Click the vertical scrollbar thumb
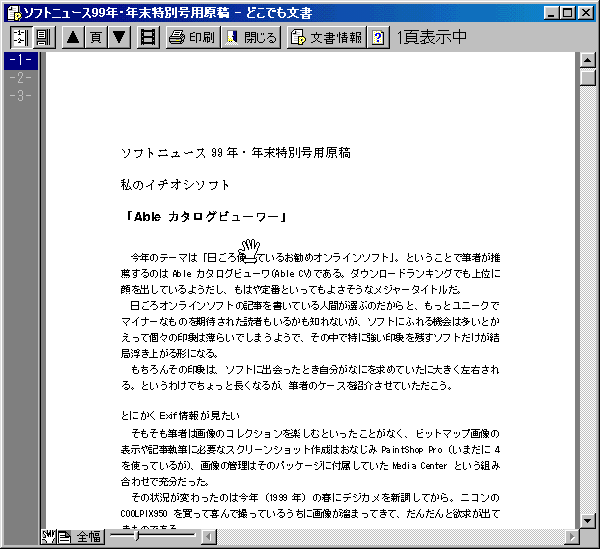Screen dimensions: 600x549 click(587, 77)
